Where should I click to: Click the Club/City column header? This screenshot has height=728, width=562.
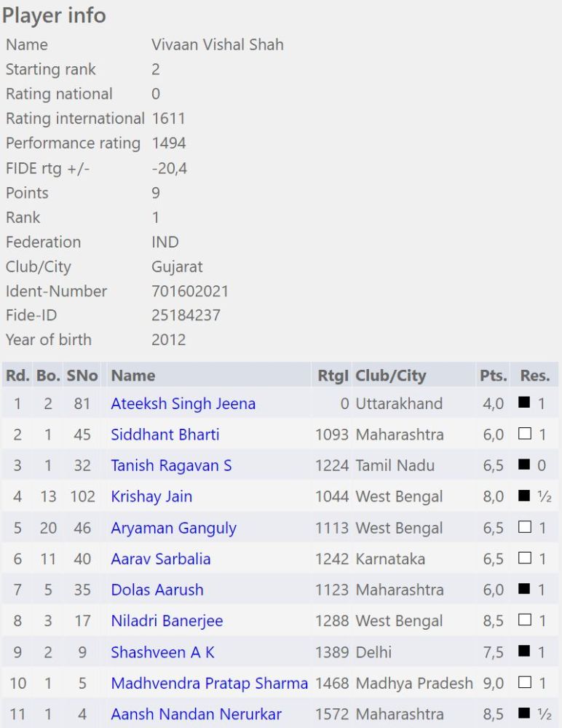(390, 376)
